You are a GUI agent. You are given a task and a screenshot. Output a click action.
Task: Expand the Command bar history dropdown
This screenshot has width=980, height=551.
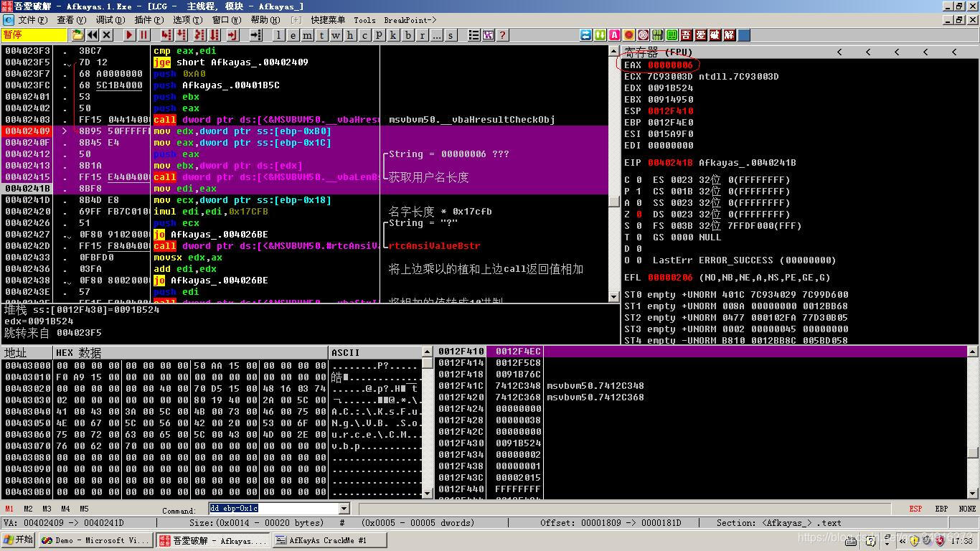pos(344,509)
